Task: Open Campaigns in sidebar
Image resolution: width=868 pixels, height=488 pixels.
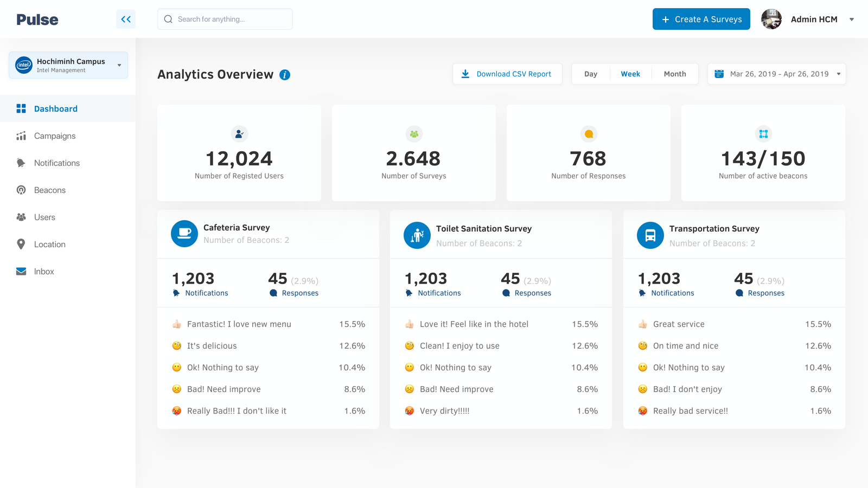Action: click(x=68, y=136)
